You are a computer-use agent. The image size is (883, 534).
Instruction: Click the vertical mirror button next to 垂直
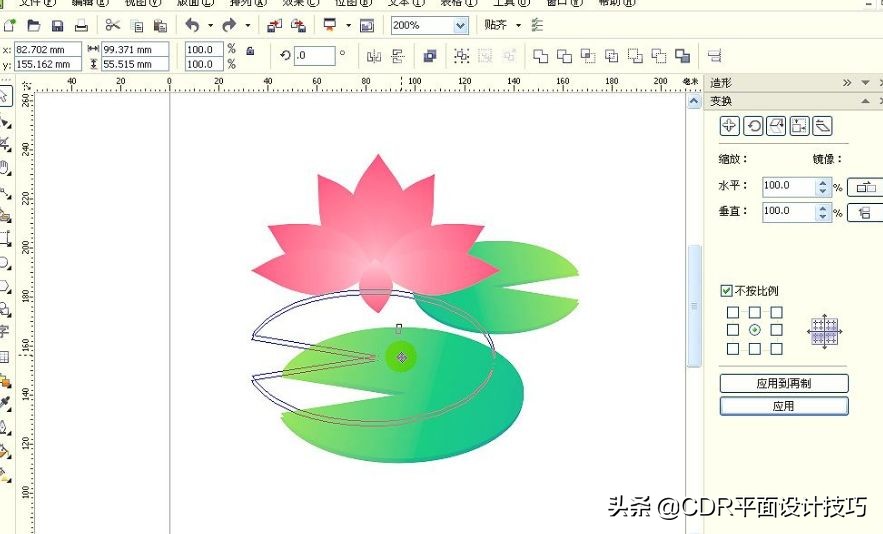866,213
